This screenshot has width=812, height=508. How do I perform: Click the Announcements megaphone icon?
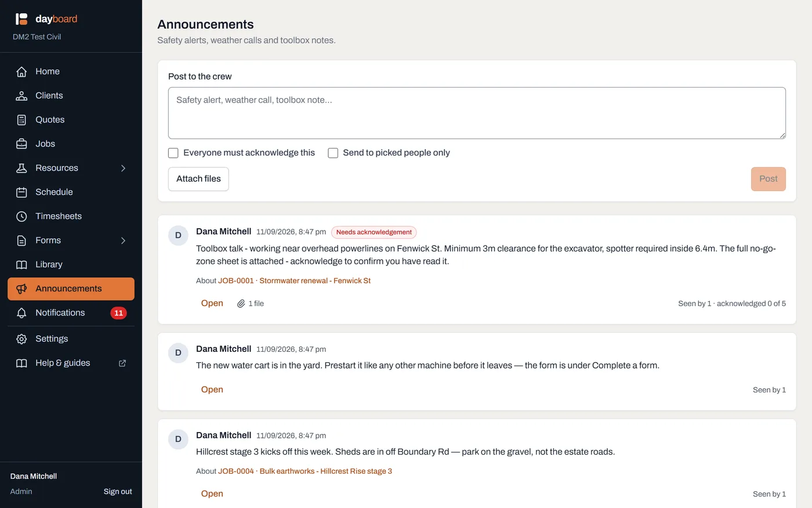coord(21,289)
